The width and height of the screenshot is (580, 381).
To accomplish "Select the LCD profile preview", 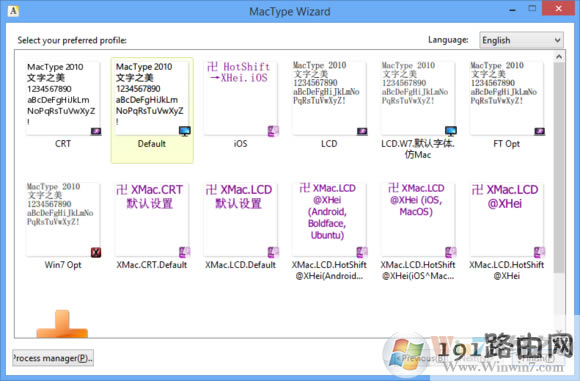I will click(329, 98).
